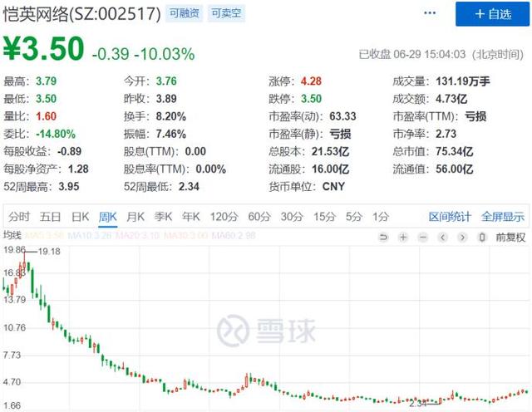Open 区间统计 range statistics link
Screen dimensions: 532x412
(450, 216)
